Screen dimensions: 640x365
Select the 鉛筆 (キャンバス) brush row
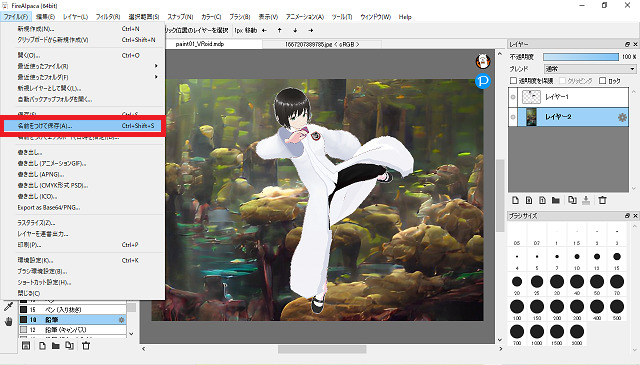coord(72,329)
